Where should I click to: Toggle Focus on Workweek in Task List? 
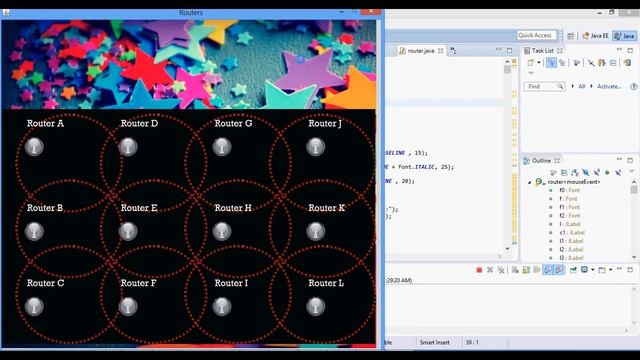click(x=576, y=62)
